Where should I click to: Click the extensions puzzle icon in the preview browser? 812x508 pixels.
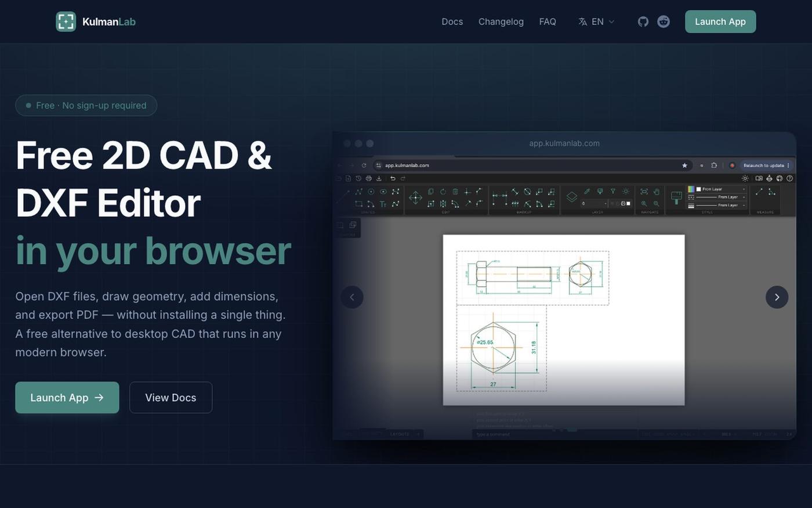[714, 165]
